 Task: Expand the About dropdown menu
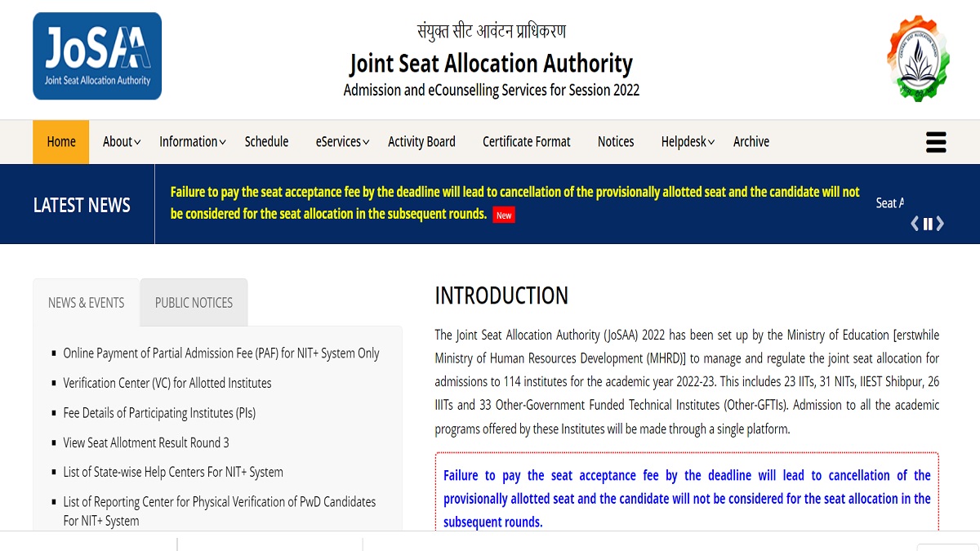[x=122, y=142]
